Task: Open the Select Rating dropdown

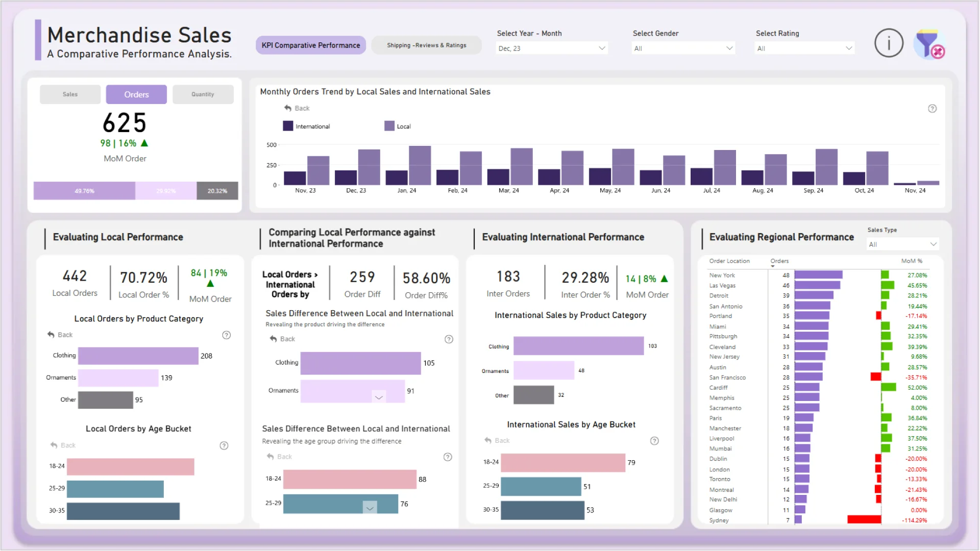Action: pos(804,48)
